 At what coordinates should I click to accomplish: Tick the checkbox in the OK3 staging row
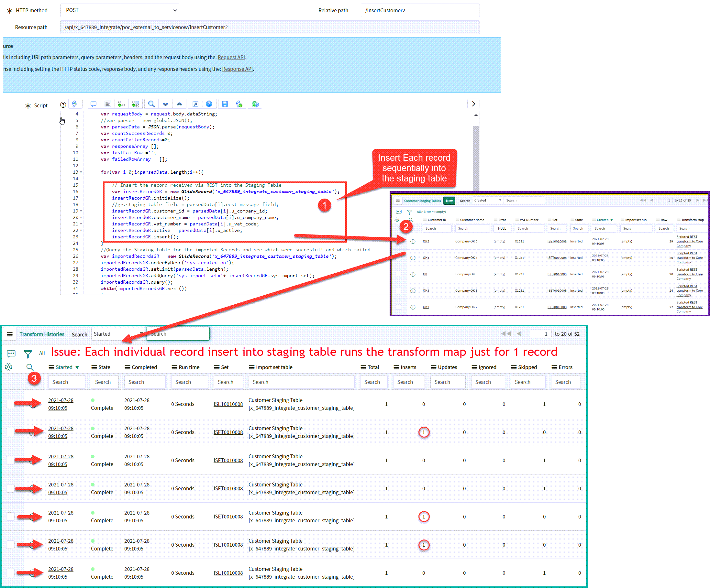[399, 291]
